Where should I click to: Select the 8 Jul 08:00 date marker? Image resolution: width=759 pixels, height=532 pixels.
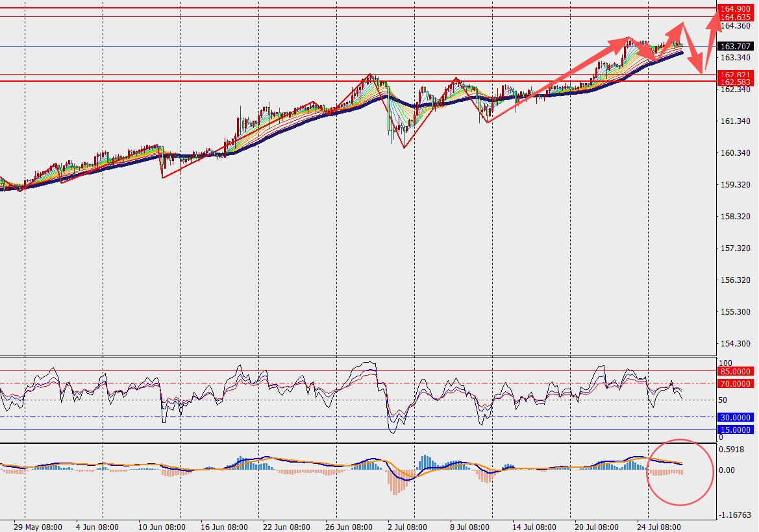(469, 527)
